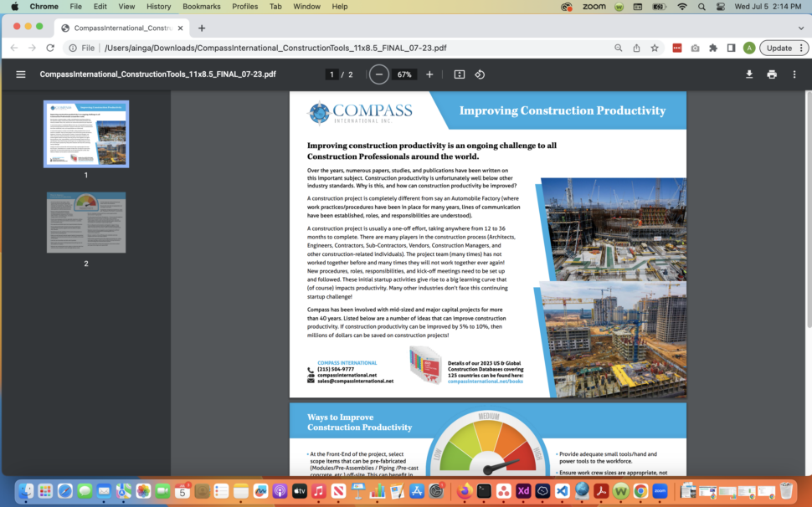Open the Window menu
Screen dimensions: 812x507
(x=306, y=7)
